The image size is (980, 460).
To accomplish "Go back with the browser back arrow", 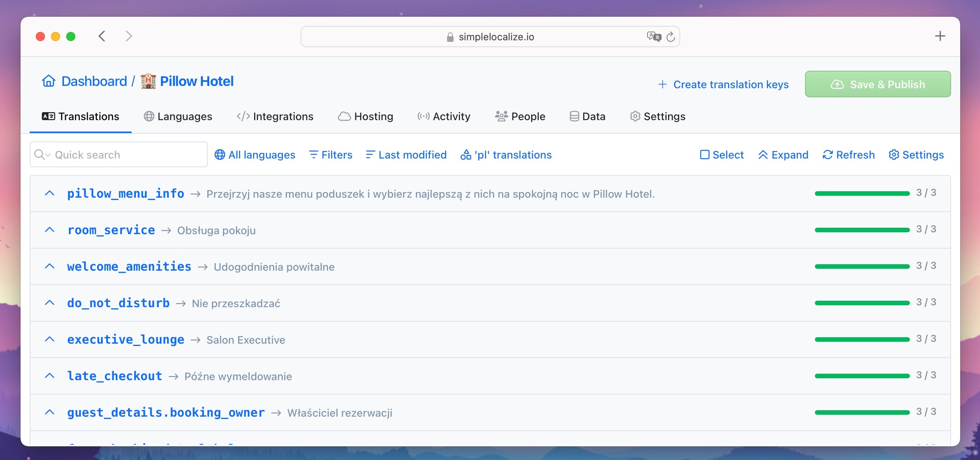I will [x=102, y=36].
